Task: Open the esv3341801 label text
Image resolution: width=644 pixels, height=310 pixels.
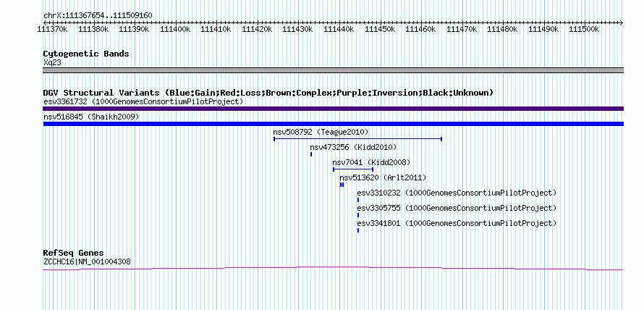Action: (457, 223)
